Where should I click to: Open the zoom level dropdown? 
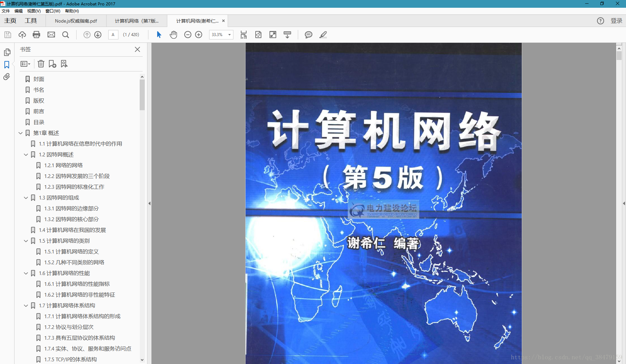[x=229, y=35]
